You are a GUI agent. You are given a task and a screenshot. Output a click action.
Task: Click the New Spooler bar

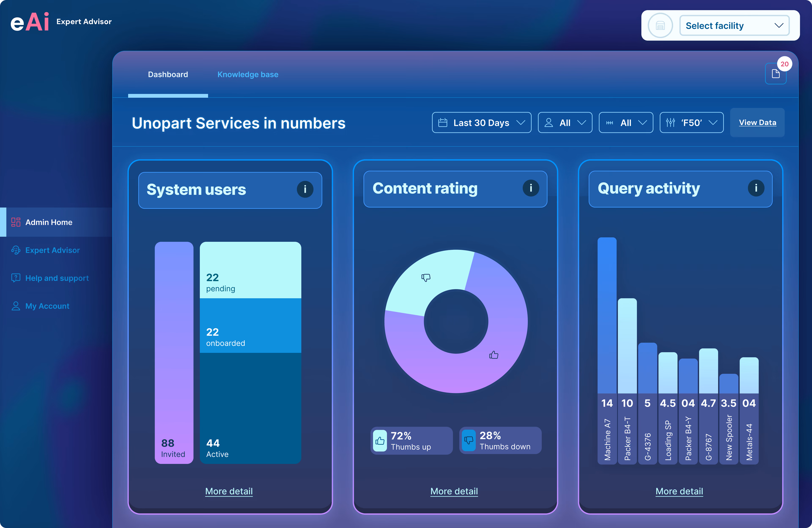pyautogui.click(x=729, y=384)
